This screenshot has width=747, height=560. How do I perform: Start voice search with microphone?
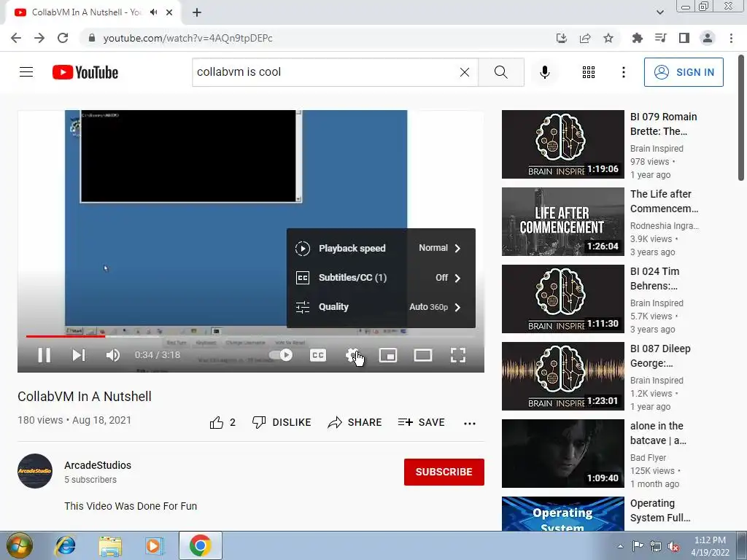click(x=545, y=72)
